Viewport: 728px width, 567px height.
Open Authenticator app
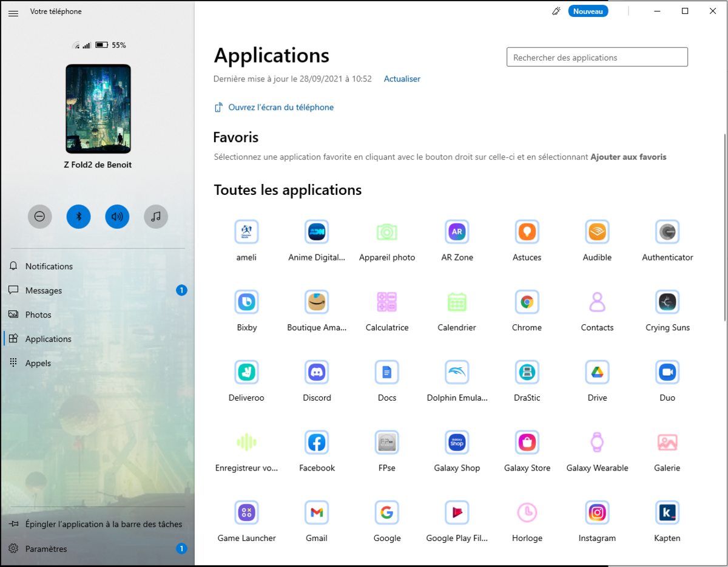click(x=667, y=232)
